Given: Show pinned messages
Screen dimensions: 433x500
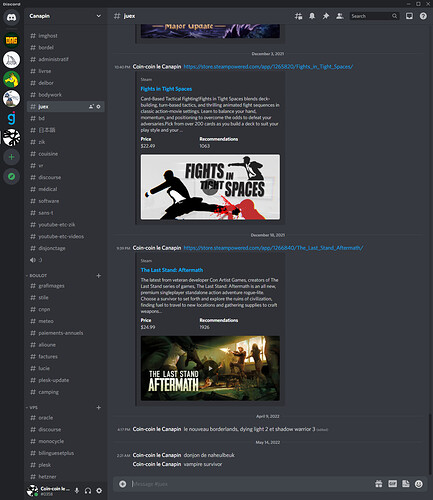Looking at the screenshot, I should pyautogui.click(x=326, y=16).
